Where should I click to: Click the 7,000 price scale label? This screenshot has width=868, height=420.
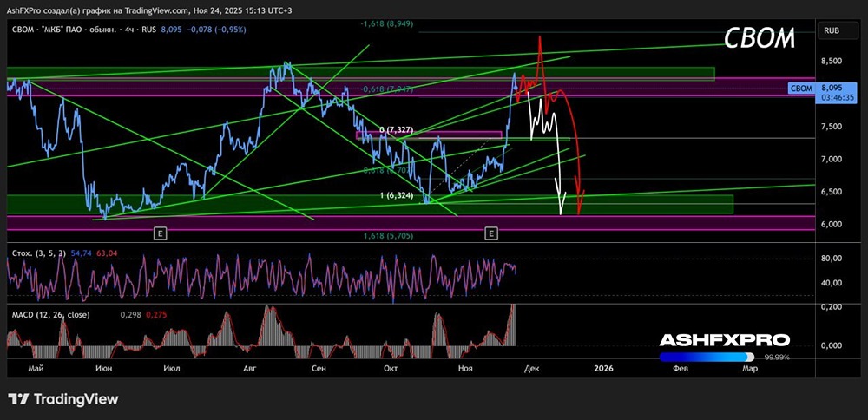[x=832, y=160]
